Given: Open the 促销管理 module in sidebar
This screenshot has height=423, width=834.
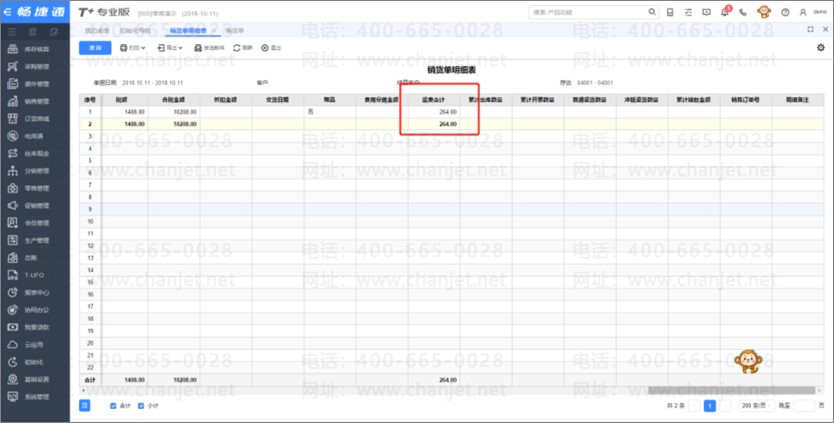Looking at the screenshot, I should (x=35, y=205).
